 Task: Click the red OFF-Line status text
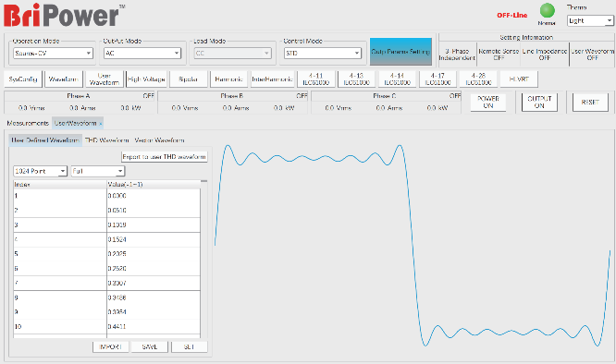coord(511,16)
